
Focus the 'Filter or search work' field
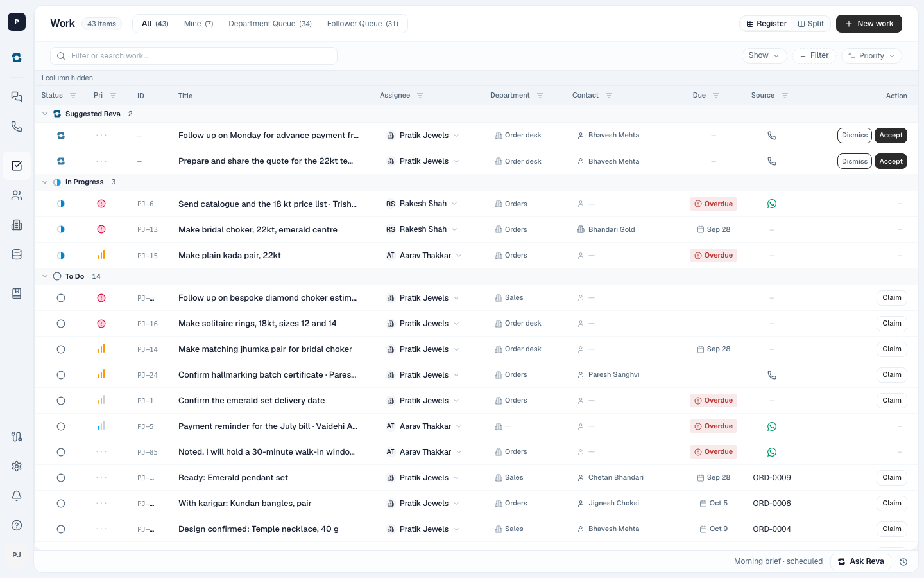[194, 56]
